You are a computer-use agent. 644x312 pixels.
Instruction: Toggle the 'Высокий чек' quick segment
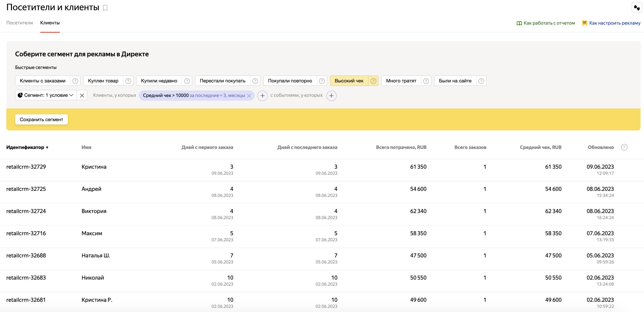click(349, 81)
